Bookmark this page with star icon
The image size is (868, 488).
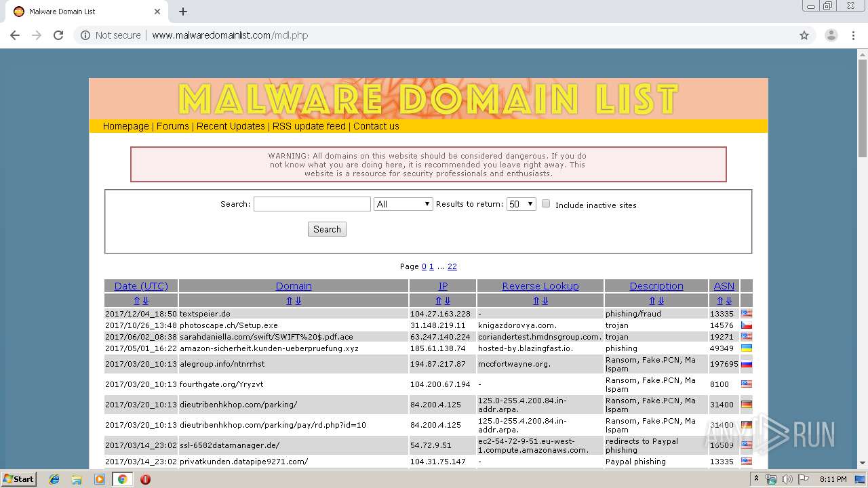[x=804, y=35]
